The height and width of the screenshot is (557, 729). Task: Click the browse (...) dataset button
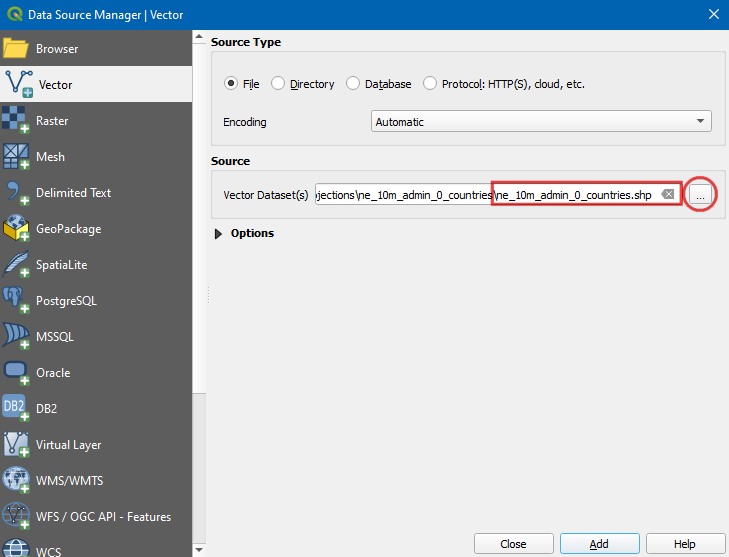700,195
